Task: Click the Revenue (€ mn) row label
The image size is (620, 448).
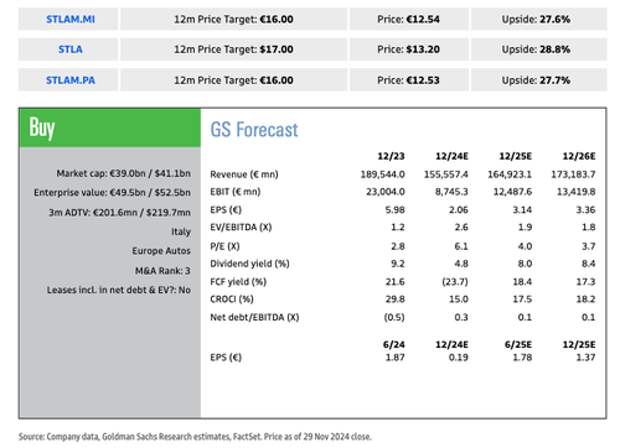Action: (244, 174)
